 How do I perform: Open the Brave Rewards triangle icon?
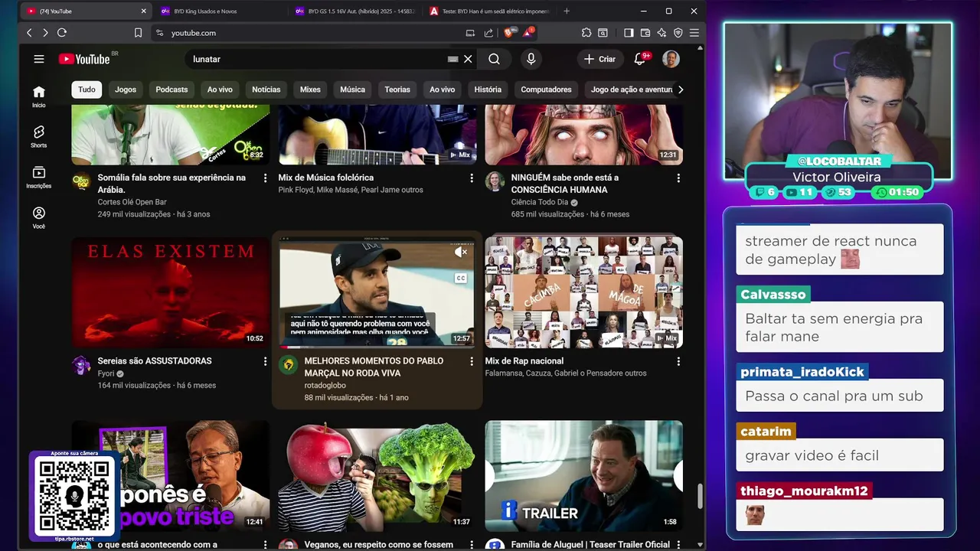pos(528,33)
